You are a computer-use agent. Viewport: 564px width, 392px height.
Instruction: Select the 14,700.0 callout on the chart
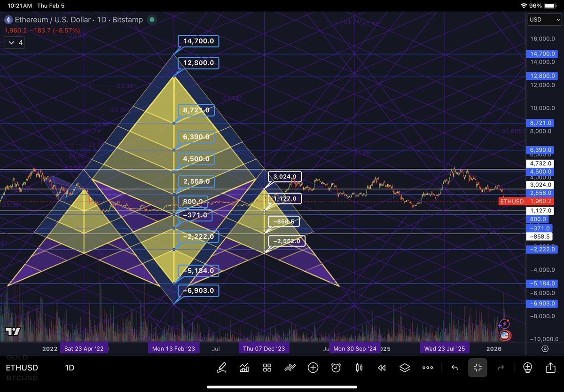198,41
